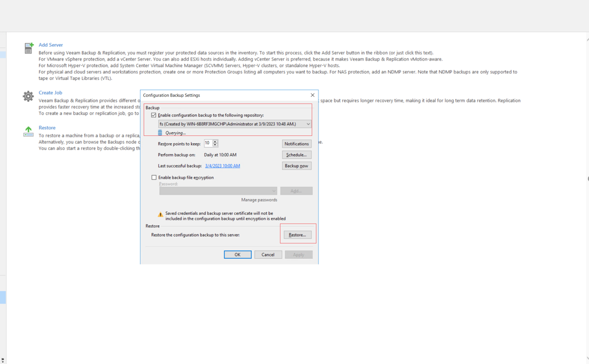Open the Notifications settings

point(296,144)
